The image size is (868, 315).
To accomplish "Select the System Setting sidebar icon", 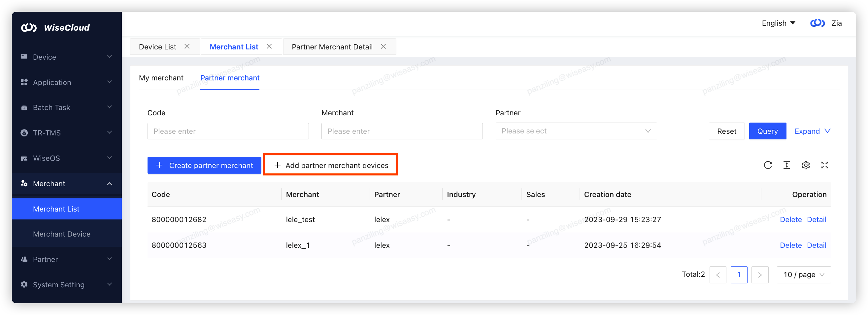I will [24, 284].
